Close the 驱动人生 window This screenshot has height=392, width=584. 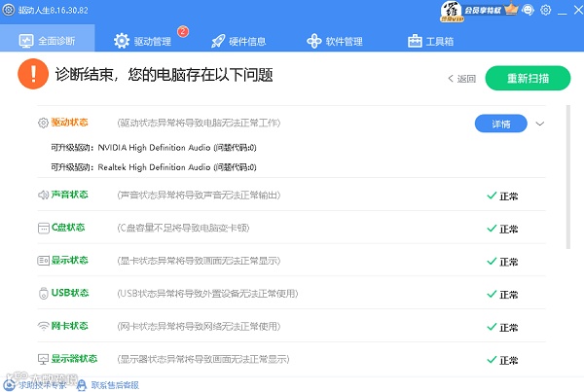578,10
